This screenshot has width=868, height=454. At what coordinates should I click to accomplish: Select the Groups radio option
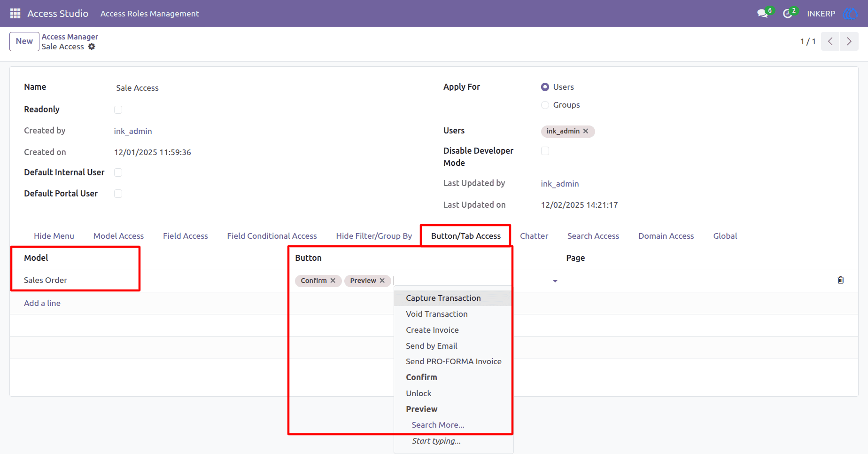pyautogui.click(x=545, y=105)
